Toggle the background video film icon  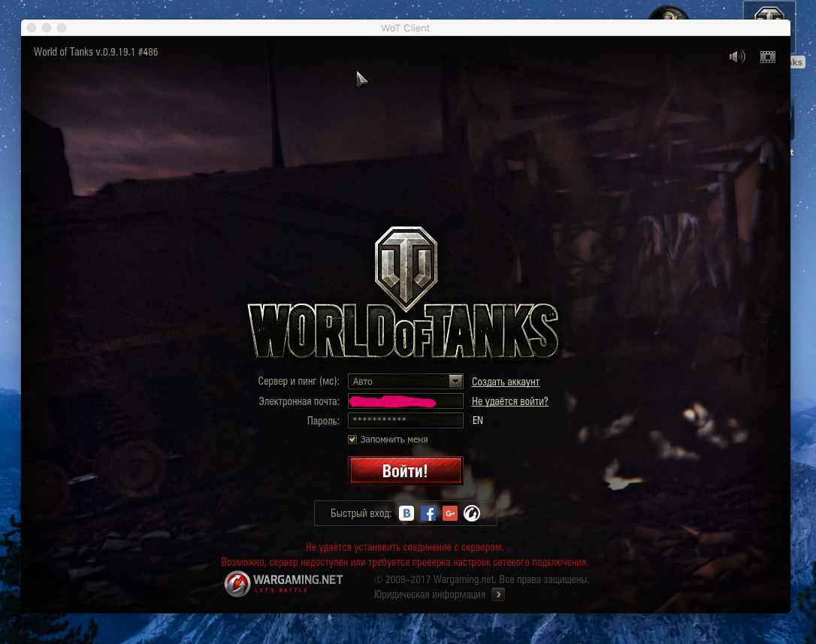(768, 57)
